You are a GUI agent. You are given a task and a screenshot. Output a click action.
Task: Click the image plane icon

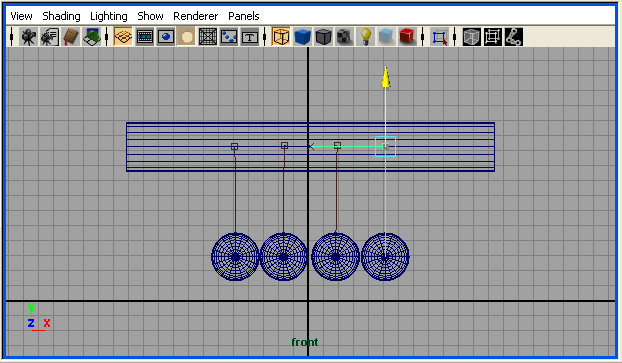[x=92, y=37]
